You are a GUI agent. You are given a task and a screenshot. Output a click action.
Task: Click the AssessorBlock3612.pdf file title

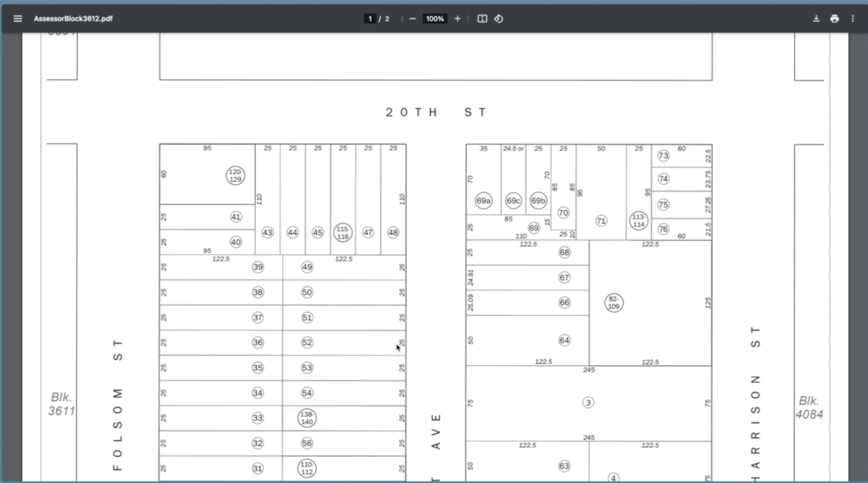point(73,19)
